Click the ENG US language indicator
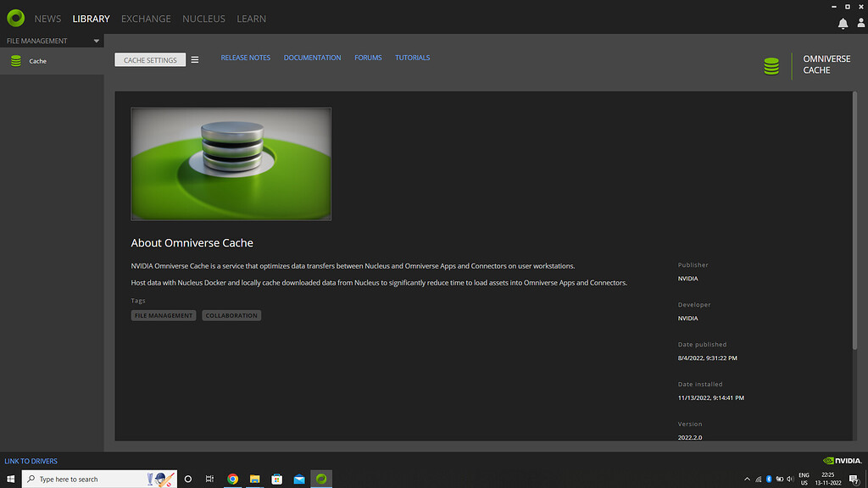The image size is (868, 488). click(804, 480)
